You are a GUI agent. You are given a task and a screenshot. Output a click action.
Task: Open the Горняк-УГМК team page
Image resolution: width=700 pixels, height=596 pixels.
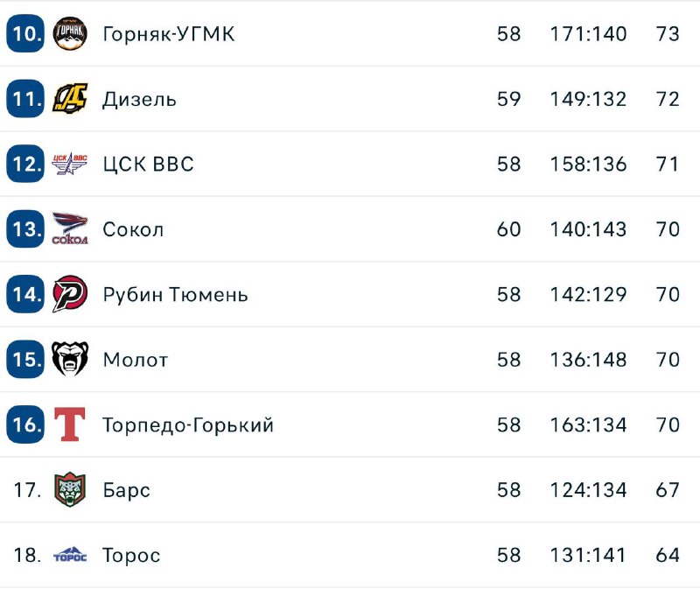click(168, 34)
